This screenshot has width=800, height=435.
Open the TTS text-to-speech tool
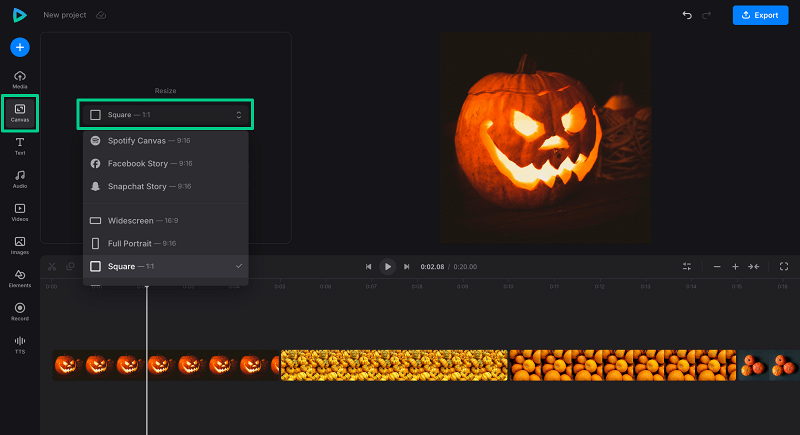pyautogui.click(x=20, y=344)
